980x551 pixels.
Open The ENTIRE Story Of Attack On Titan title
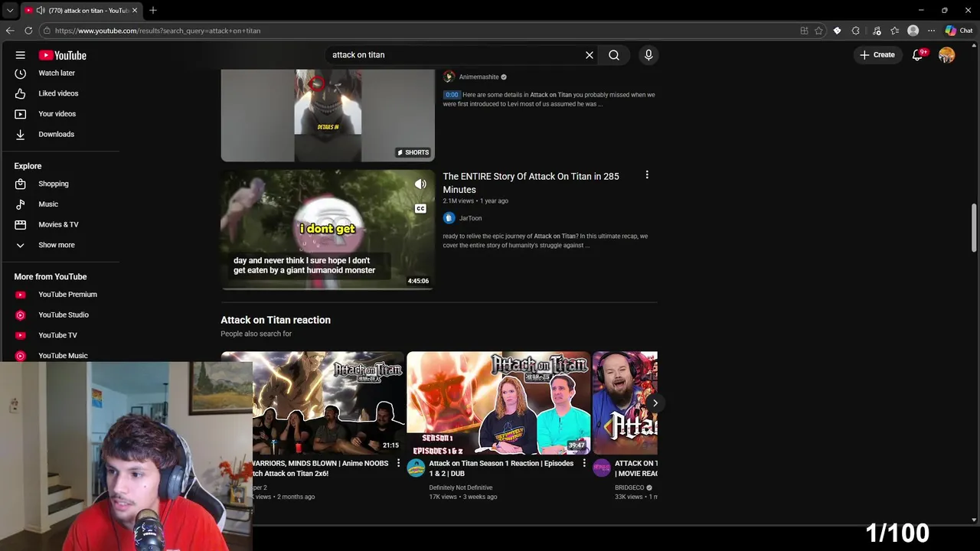531,183
